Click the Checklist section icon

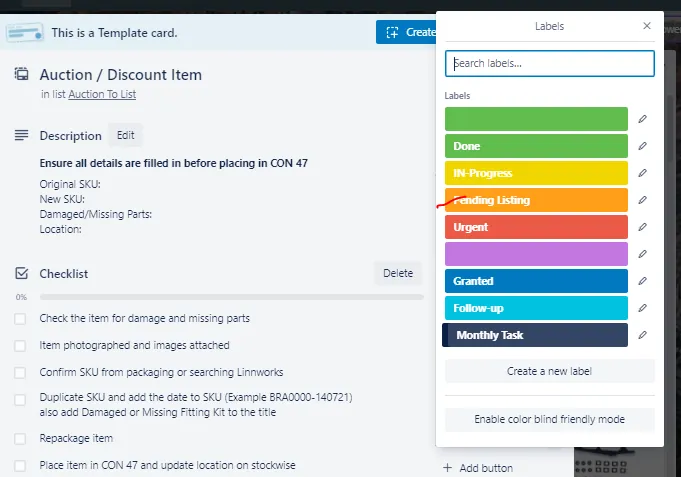[21, 273]
